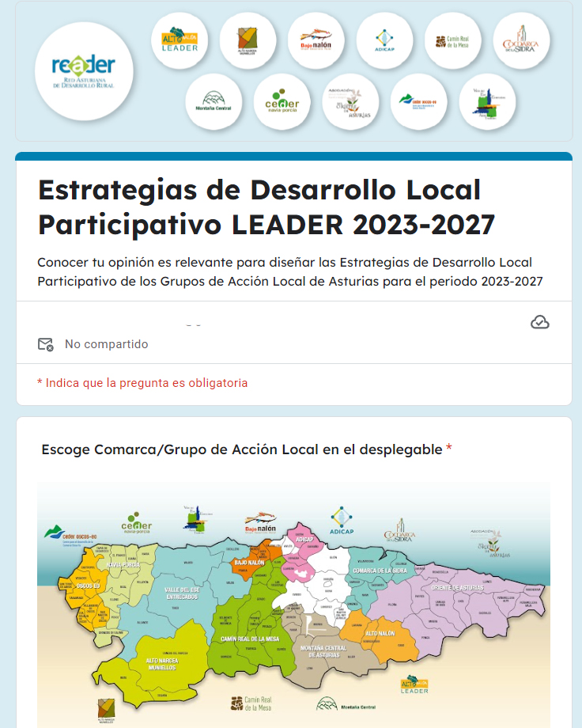Image resolution: width=582 pixels, height=728 pixels.
Task: Click the 'No compartido' text
Action: click(x=106, y=344)
